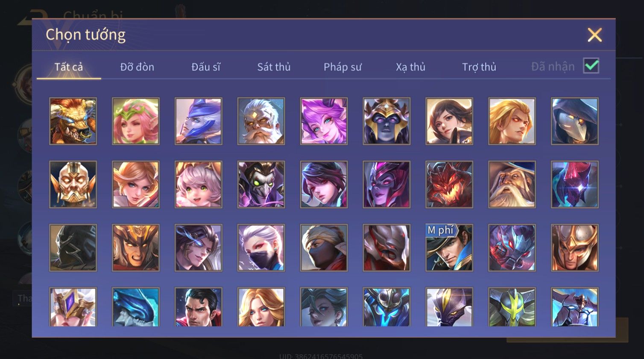Filter heroes by Xạ thủ
This screenshot has height=359, width=644.
[x=410, y=67]
